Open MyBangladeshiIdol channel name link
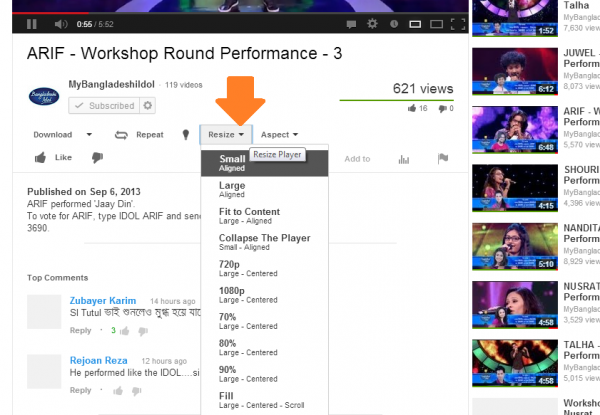The height and width of the screenshot is (415, 600). tap(111, 84)
